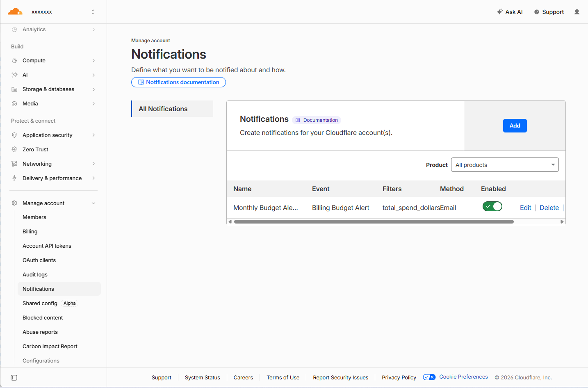The width and height of the screenshot is (588, 388).
Task: Click the Support question mark icon
Action: (537, 12)
